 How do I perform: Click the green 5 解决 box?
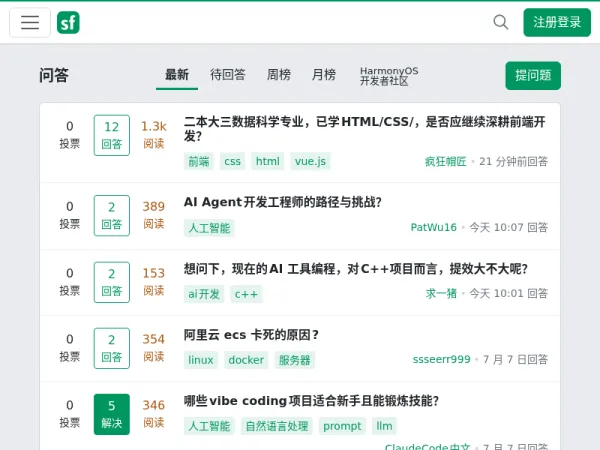(x=112, y=414)
